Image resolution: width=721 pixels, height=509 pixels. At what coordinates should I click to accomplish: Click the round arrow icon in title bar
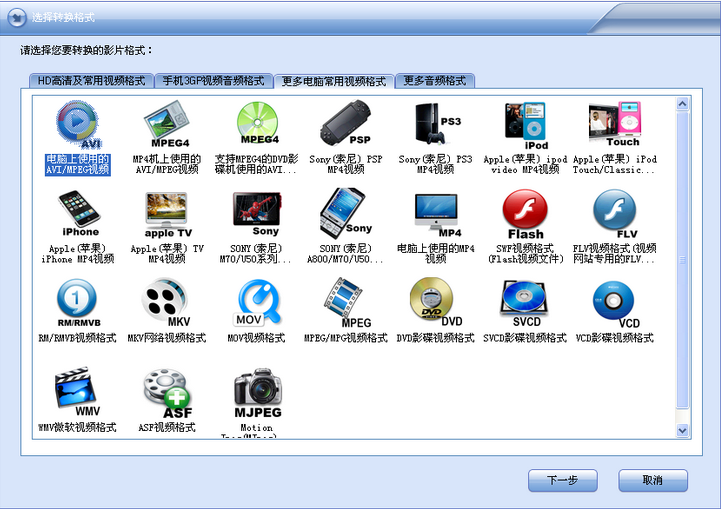(x=17, y=18)
